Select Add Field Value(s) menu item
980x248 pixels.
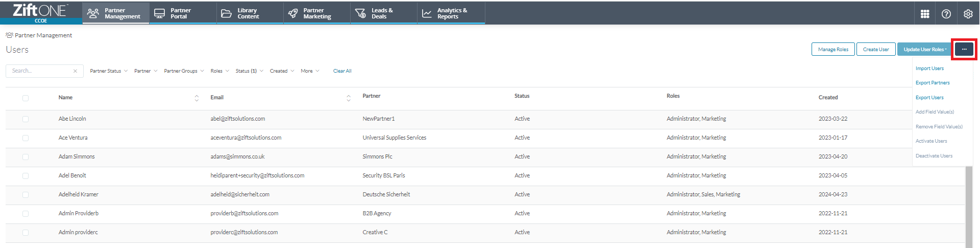point(935,112)
